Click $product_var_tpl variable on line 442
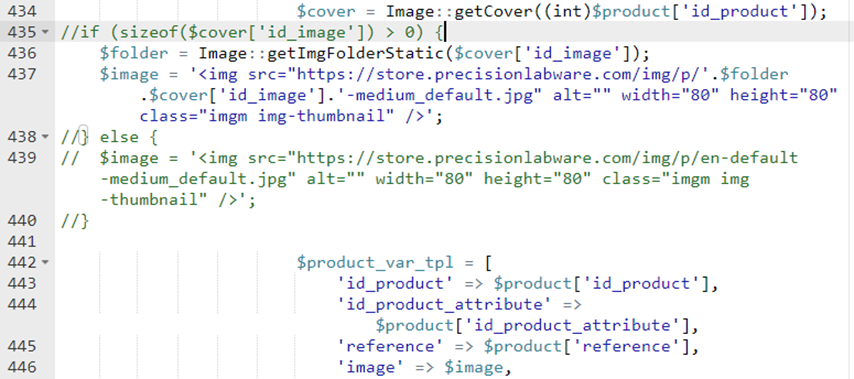This screenshot has height=379, width=854. 375,263
